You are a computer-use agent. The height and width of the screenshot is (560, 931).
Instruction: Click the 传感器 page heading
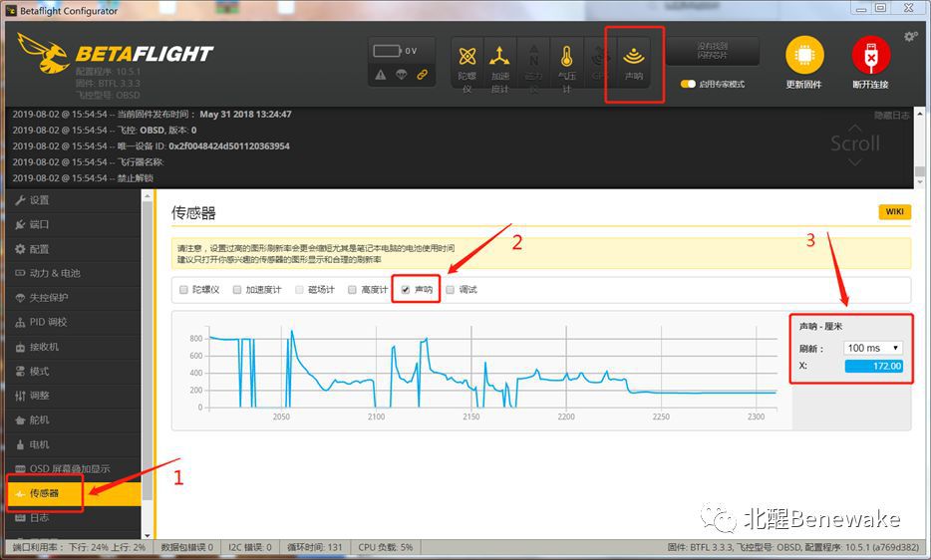(x=193, y=213)
